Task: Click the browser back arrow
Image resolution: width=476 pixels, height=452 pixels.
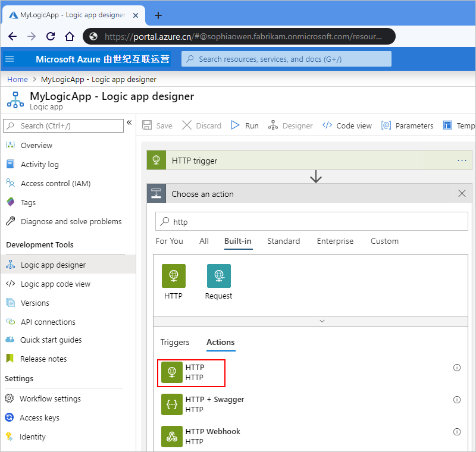Action: pyautogui.click(x=12, y=36)
